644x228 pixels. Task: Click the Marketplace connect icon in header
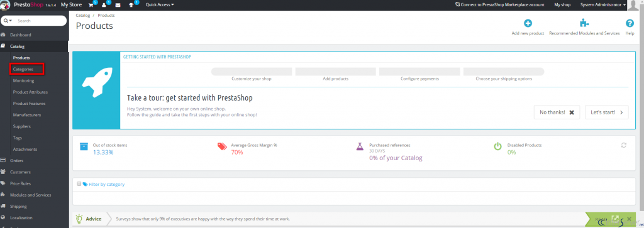pos(458,4)
